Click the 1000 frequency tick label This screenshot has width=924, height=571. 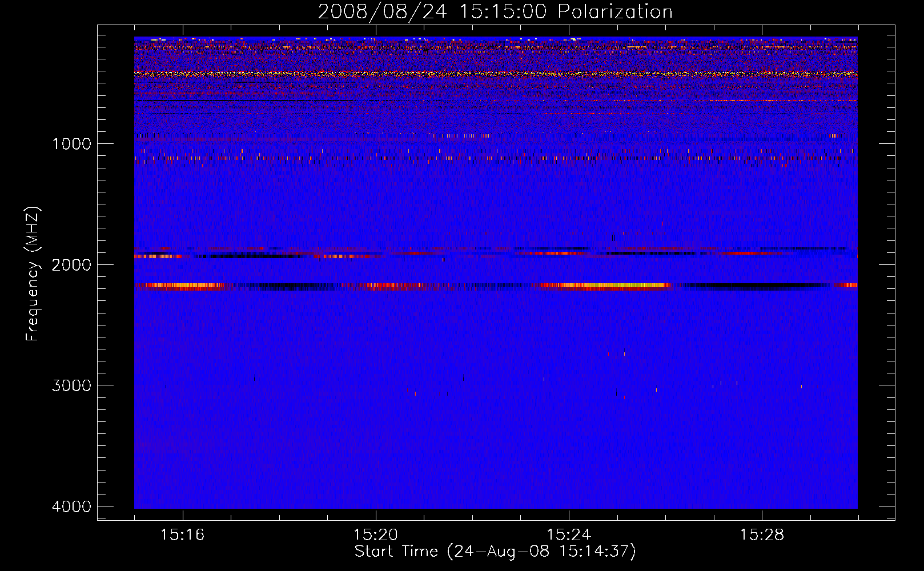[71, 144]
